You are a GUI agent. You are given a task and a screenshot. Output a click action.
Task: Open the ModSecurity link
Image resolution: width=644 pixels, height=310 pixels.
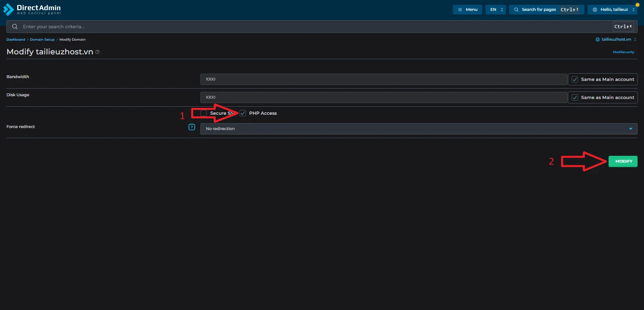tap(623, 52)
